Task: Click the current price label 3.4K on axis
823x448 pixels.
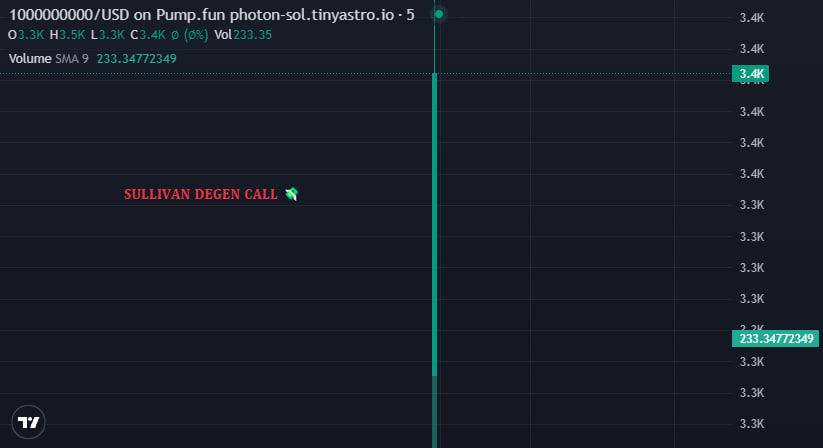Action: [751, 74]
